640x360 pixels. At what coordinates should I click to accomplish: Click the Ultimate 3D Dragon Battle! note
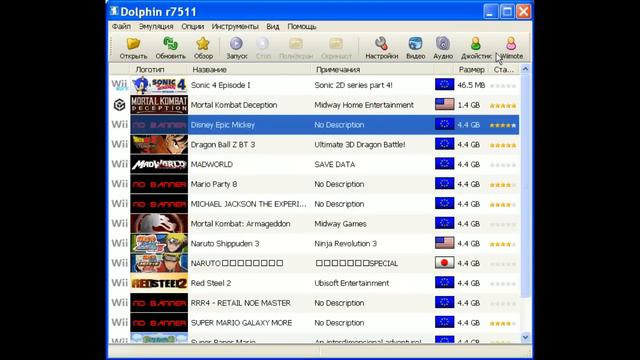360,145
